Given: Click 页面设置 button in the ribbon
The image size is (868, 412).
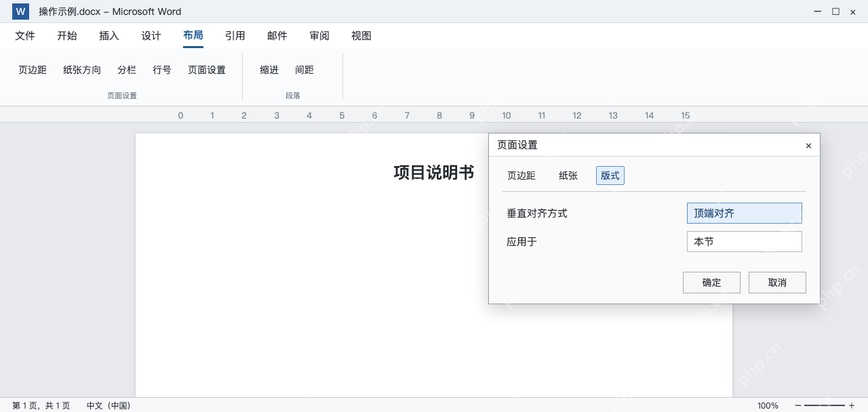Looking at the screenshot, I should pyautogui.click(x=207, y=70).
